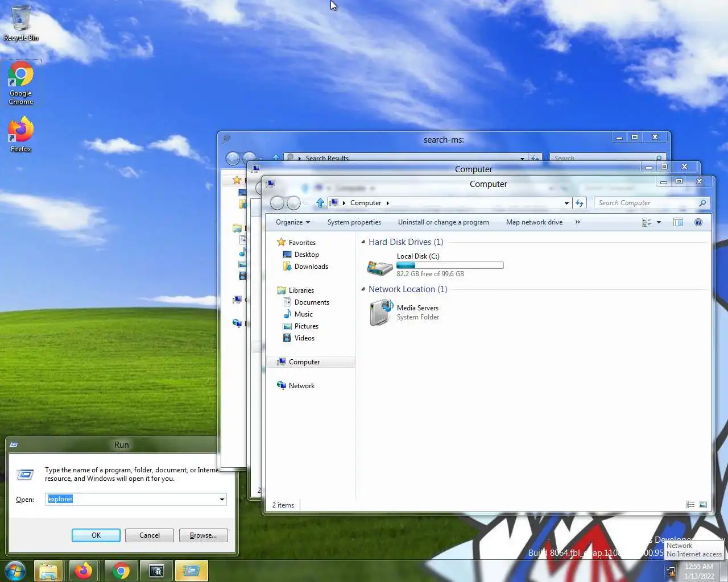Click the Search Computer field
The width and height of the screenshot is (728, 582).
click(x=646, y=203)
